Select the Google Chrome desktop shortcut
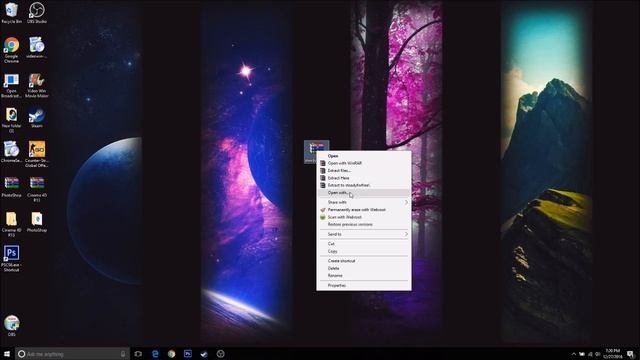The width and height of the screenshot is (640, 360). click(11, 50)
